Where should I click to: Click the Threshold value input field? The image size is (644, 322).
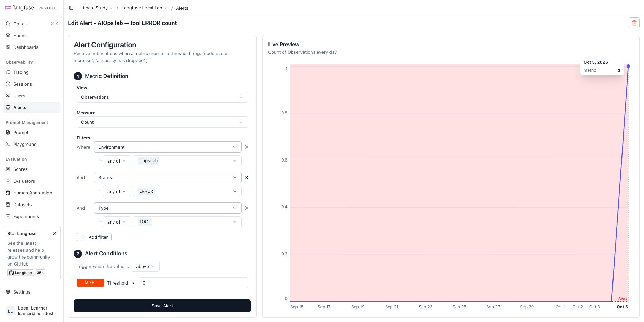tap(194, 283)
